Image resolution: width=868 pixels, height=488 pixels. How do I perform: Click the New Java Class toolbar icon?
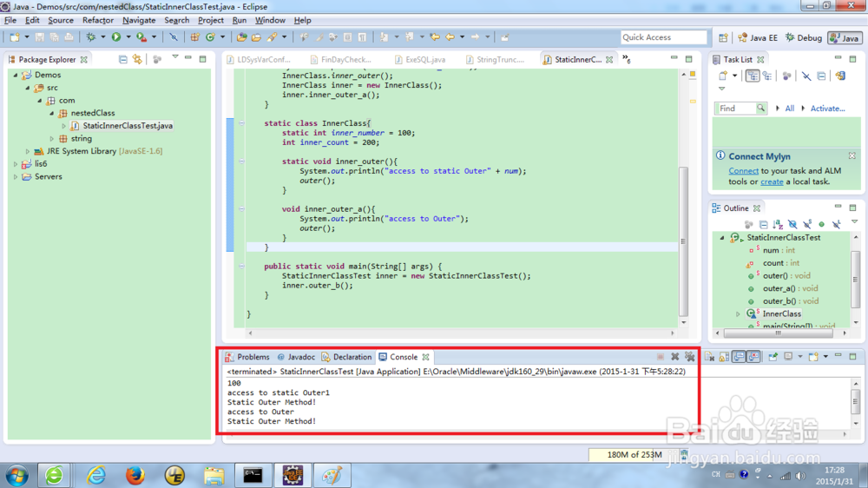pyautogui.click(x=210, y=37)
